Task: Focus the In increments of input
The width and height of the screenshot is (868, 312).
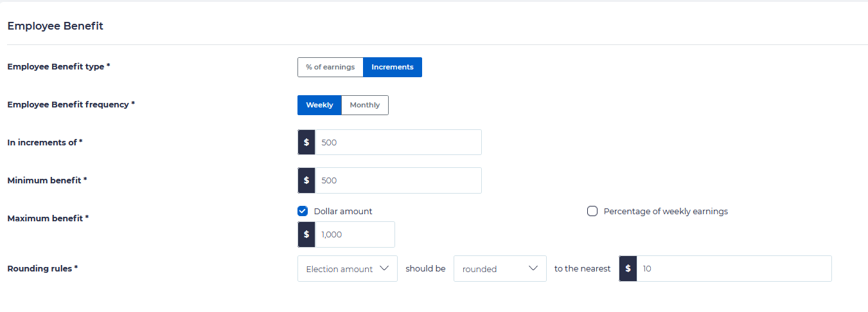Action: (398, 142)
